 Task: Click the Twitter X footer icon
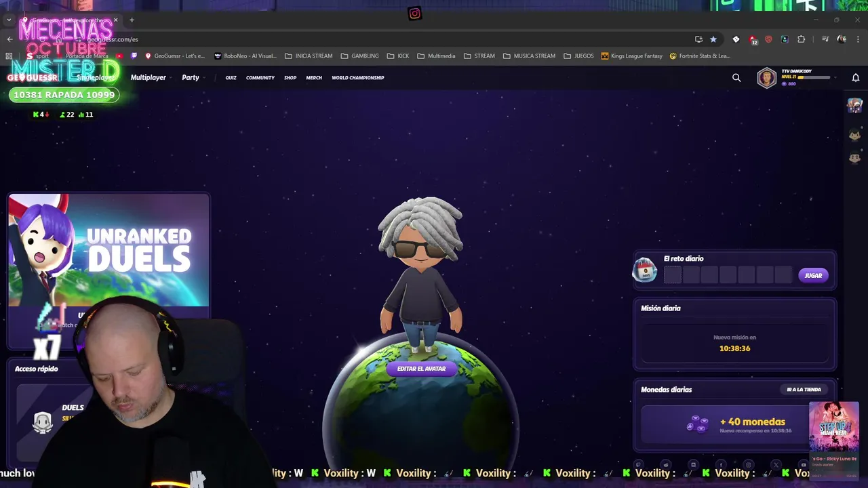coord(776,465)
